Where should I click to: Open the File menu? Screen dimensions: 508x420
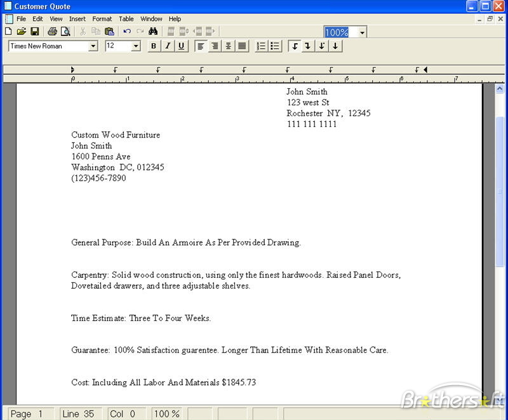[x=21, y=19]
